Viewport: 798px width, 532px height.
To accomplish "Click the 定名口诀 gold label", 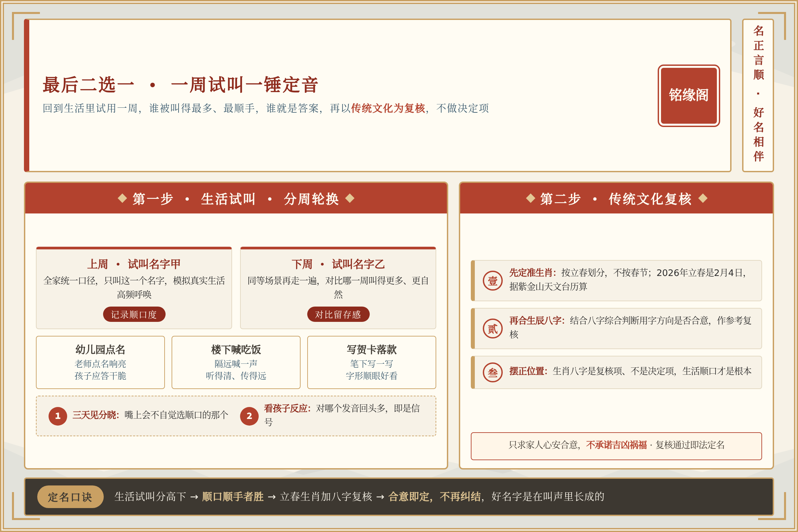I will pyautogui.click(x=70, y=497).
